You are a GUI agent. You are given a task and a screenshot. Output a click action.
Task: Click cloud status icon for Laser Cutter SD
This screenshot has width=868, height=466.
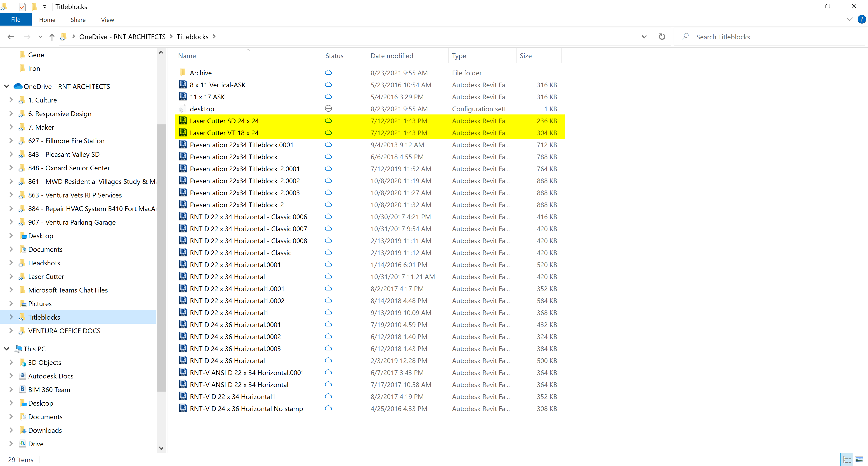coord(328,120)
